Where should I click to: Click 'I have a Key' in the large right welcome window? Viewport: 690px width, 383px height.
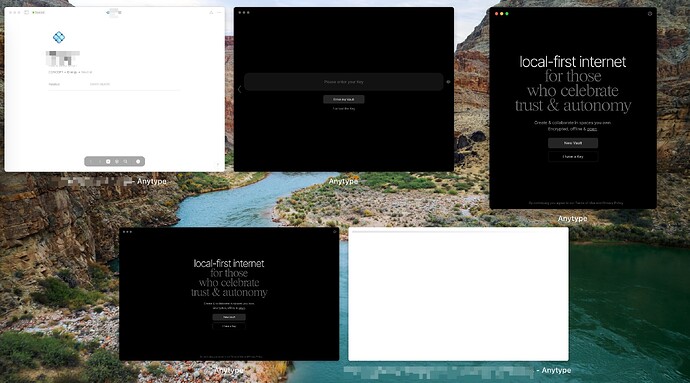click(573, 157)
